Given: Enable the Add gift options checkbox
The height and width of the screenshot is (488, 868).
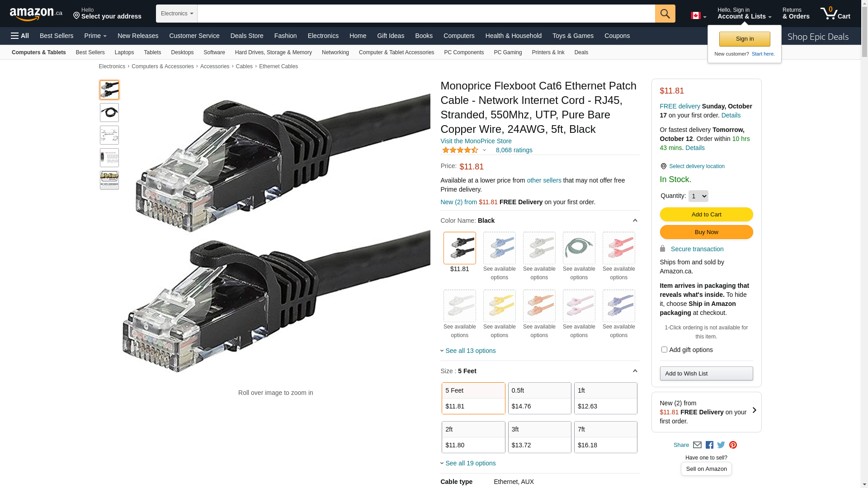Looking at the screenshot, I should [664, 349].
